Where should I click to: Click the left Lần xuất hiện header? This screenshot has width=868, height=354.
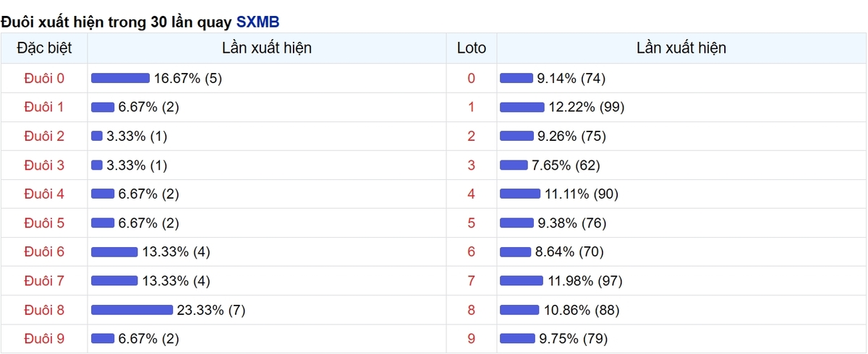pyautogui.click(x=267, y=48)
